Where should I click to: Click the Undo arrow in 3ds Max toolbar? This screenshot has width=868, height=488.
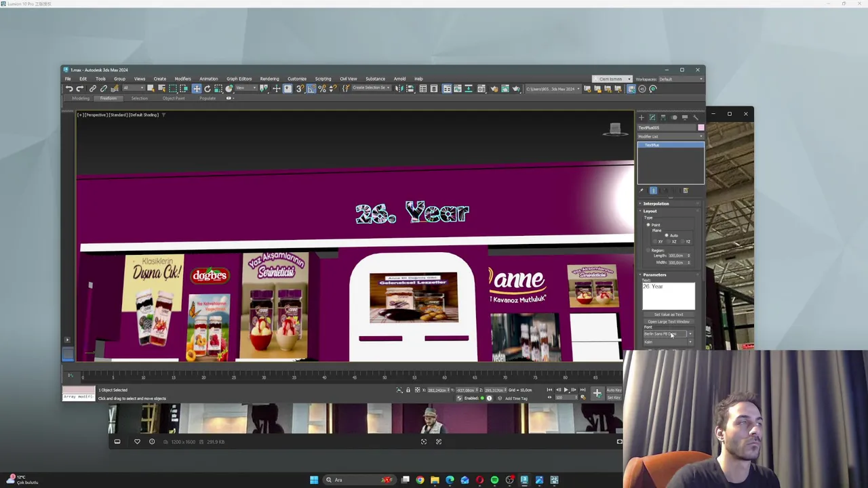[69, 89]
